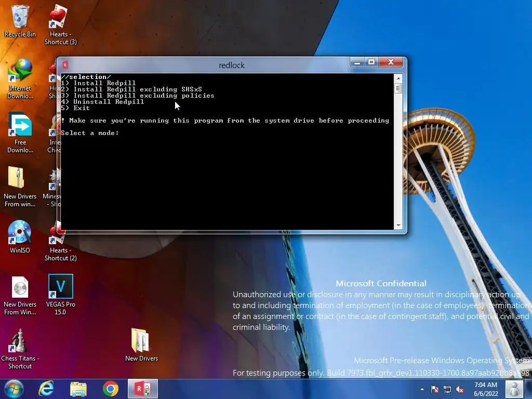Viewport: 532px width, 399px height.
Task: Open Free Download Manager desktop shortcut
Action: click(20, 132)
